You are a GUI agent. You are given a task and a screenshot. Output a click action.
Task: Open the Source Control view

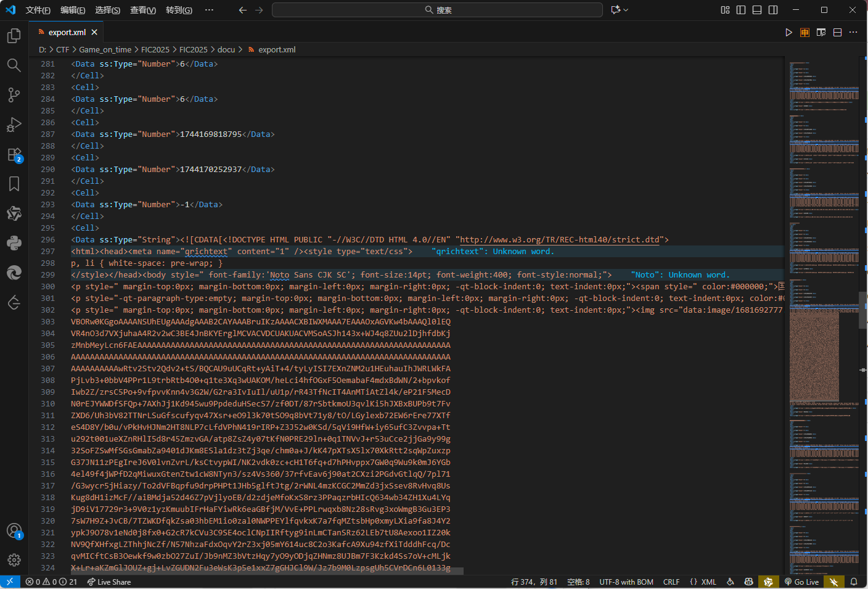coord(14,95)
